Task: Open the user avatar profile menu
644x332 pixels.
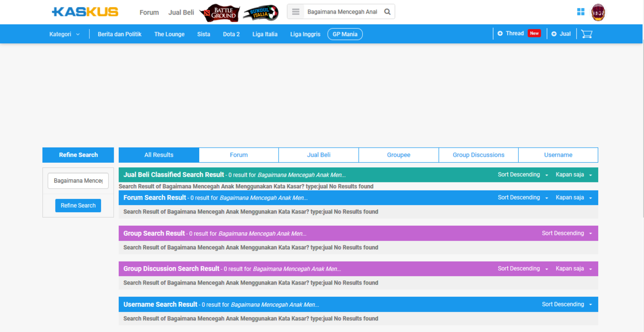Action: coord(598,12)
